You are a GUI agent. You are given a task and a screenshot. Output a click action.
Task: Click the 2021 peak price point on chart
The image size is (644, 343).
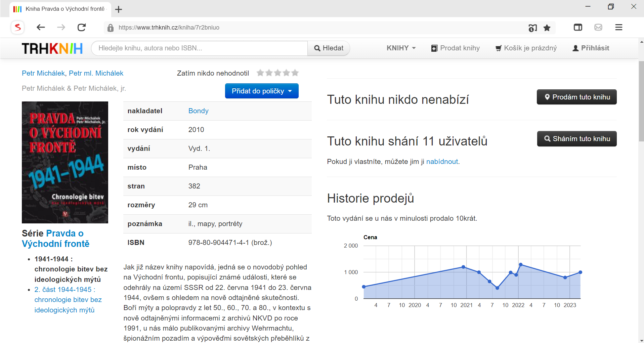(x=463, y=267)
